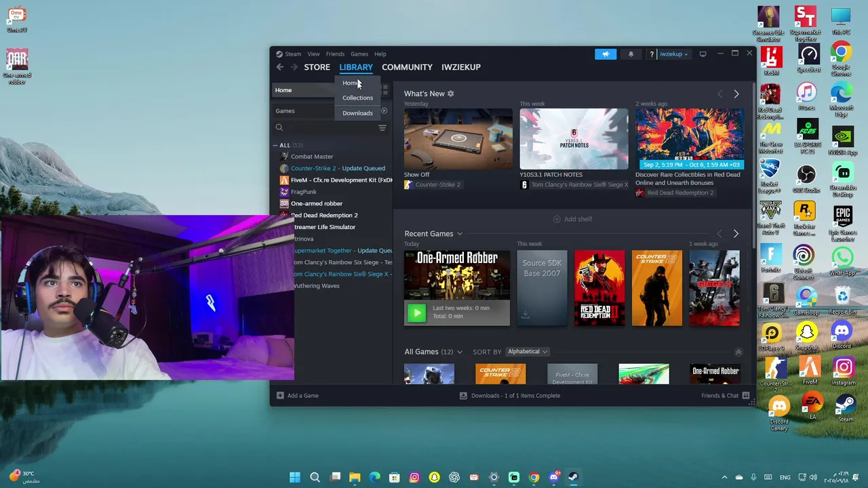Show next Recent Games arrow
Viewport: 868px width, 488px height.
pyautogui.click(x=736, y=234)
